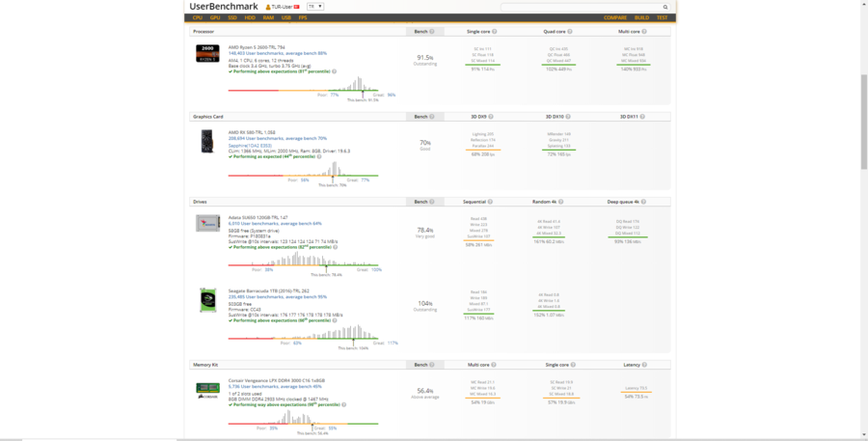This screenshot has height=441, width=868.
Task: Click the Graphics Card Bench help icon
Action: pos(432,117)
